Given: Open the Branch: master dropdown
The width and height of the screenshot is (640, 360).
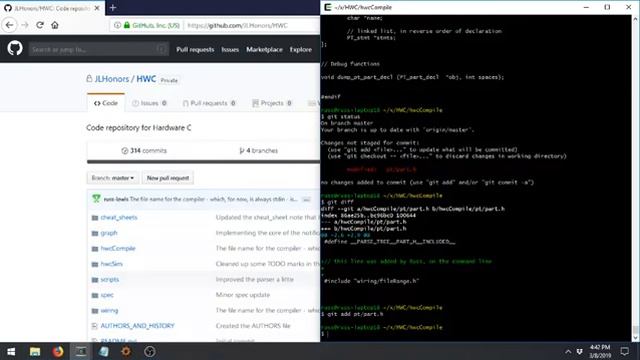Looking at the screenshot, I should click(113, 178).
